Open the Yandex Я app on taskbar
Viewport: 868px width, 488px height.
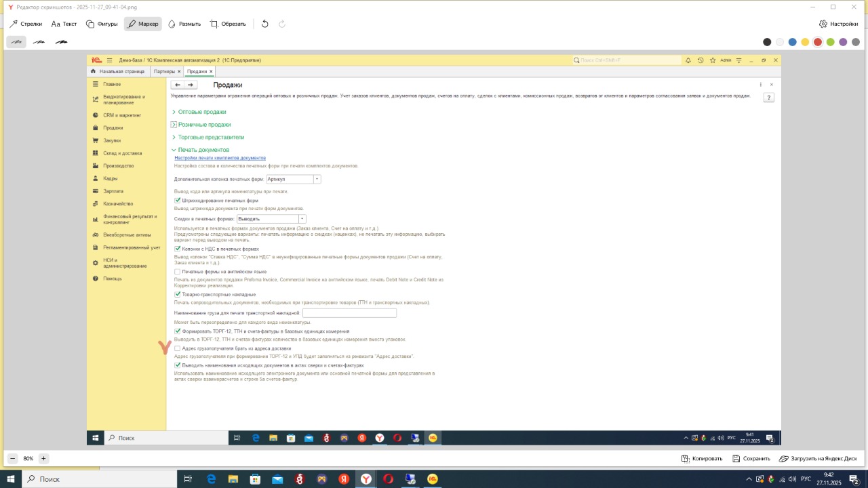pos(344,479)
